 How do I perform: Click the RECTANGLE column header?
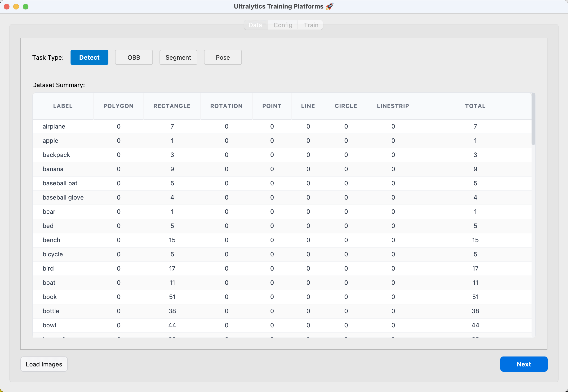click(172, 106)
